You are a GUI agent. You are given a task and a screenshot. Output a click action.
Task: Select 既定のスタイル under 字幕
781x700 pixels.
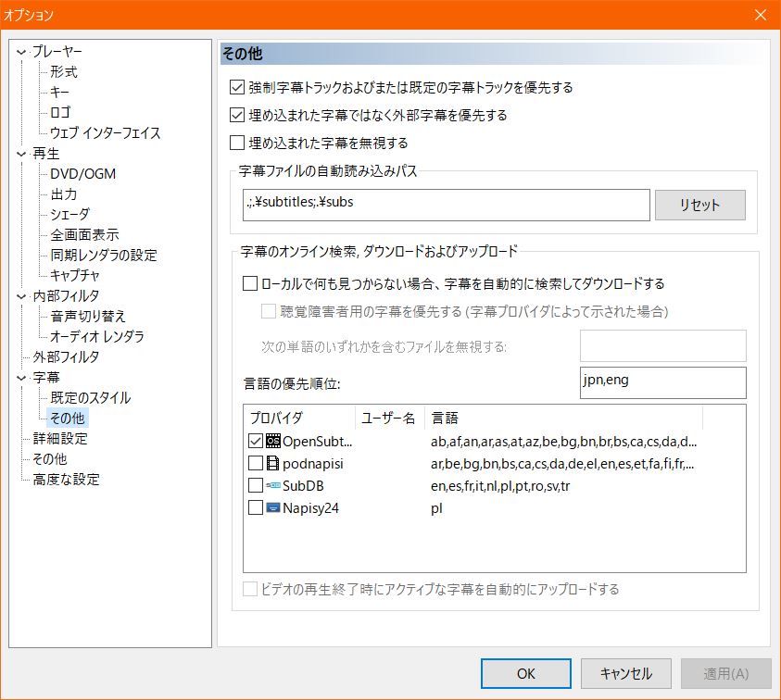tap(91, 398)
